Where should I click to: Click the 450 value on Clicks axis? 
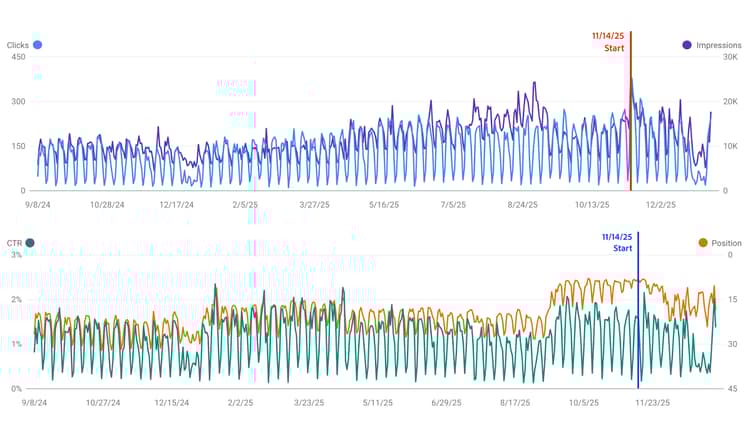17,57
